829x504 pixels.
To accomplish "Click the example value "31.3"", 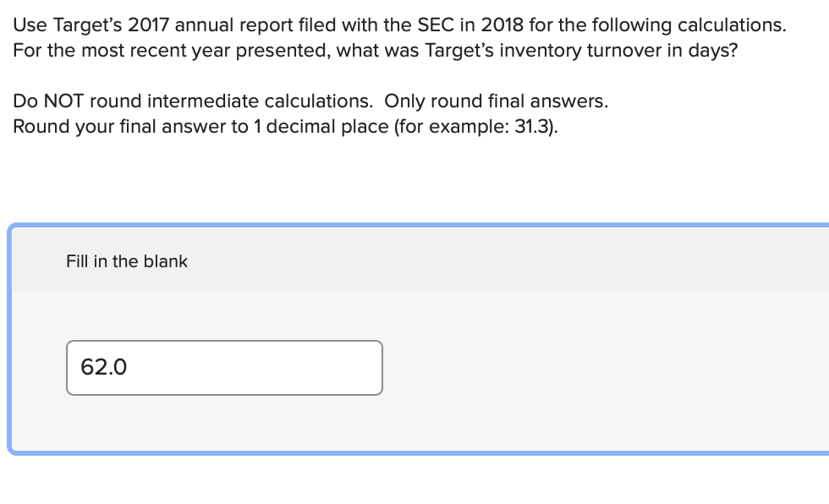I will tap(532, 127).
